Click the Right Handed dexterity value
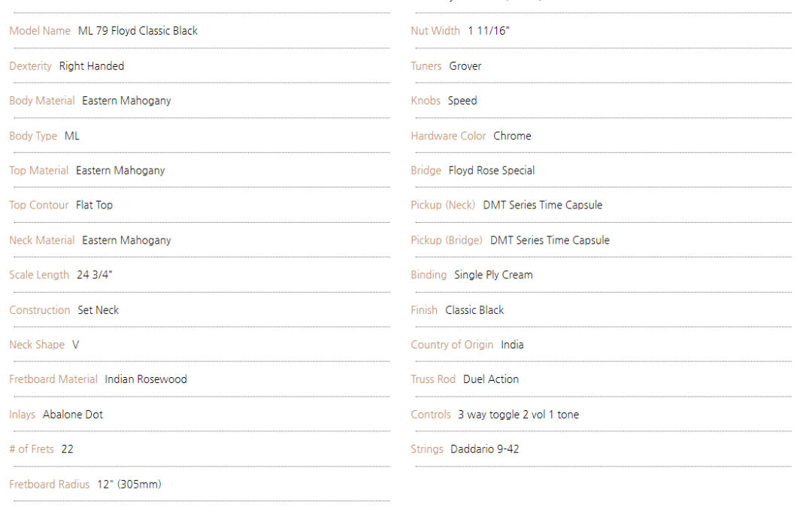 click(92, 65)
